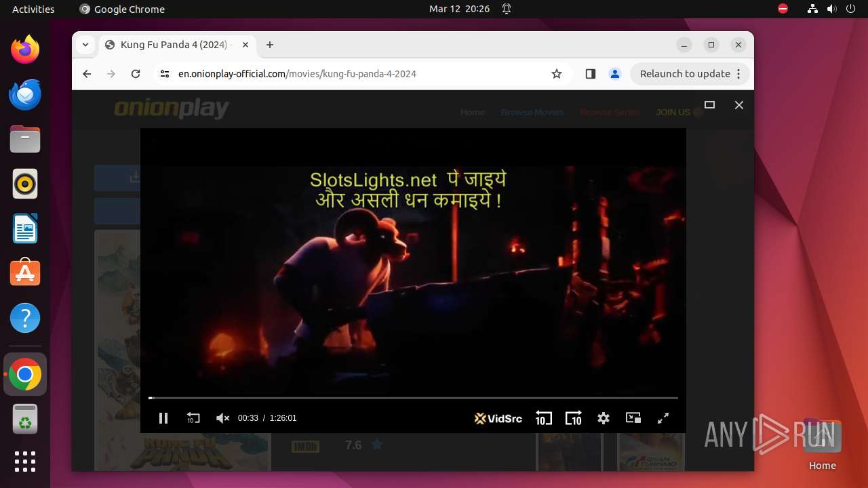
Task: Open Chrome profile menu
Action: click(615, 74)
